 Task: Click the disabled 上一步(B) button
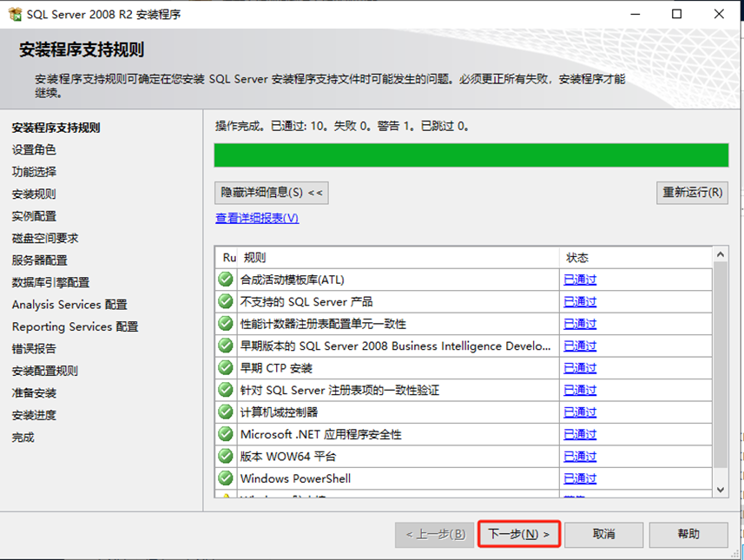coord(435,535)
